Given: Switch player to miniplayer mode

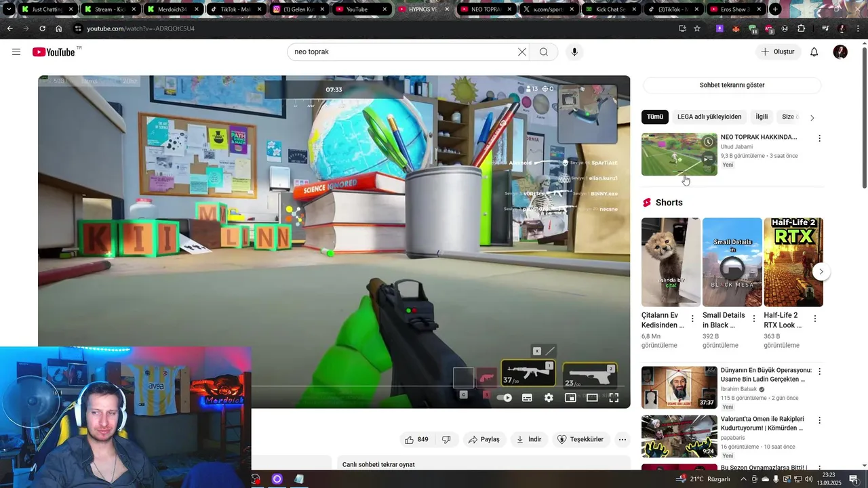Looking at the screenshot, I should tap(570, 398).
